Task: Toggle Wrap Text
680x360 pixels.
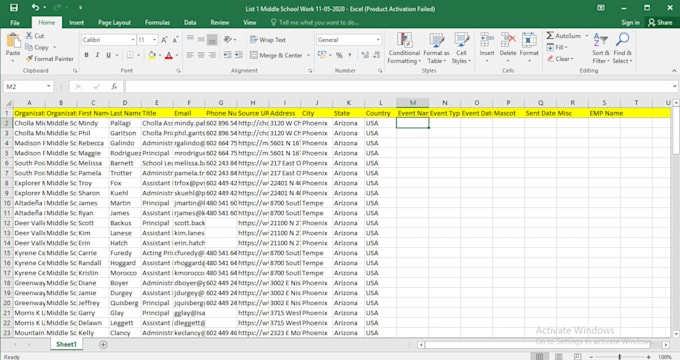Action: (268, 39)
